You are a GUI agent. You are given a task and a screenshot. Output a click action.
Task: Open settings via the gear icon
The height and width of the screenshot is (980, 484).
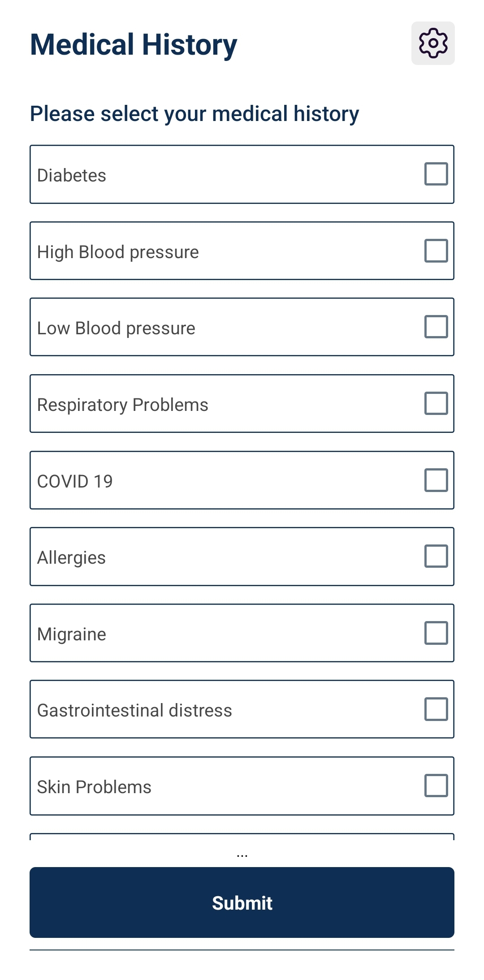(x=433, y=43)
